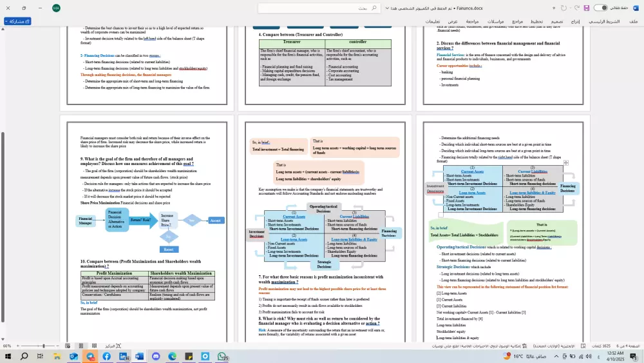The width and height of the screenshot is (644, 363).
Task: Open Sticky Notes from the taskbar
Action: click(189, 356)
